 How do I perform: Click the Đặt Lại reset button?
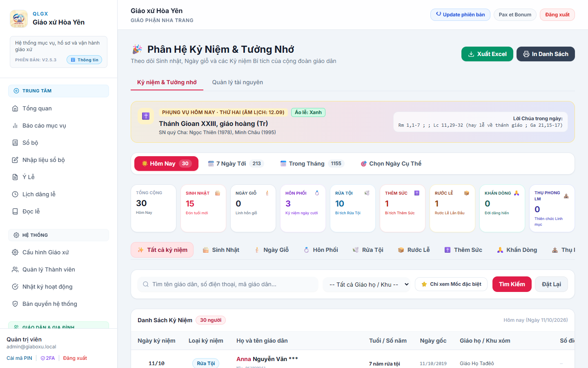[551, 284]
